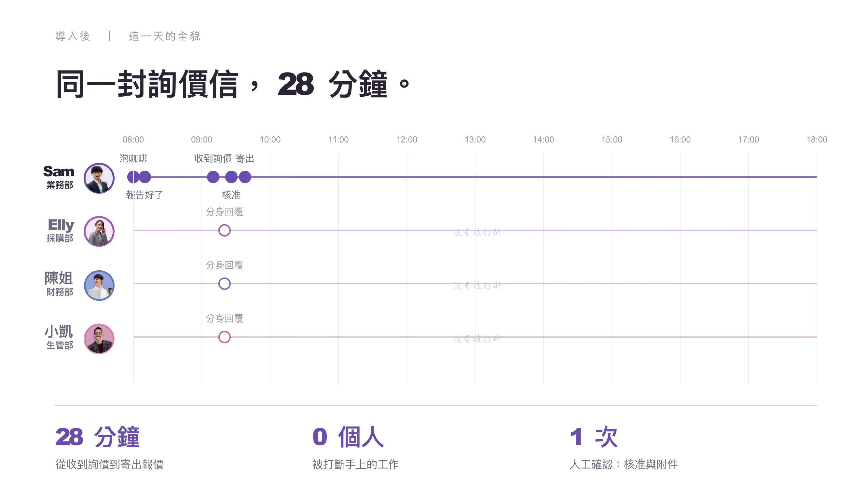Click the 導入後 header text
The image size is (868, 488).
coord(73,36)
